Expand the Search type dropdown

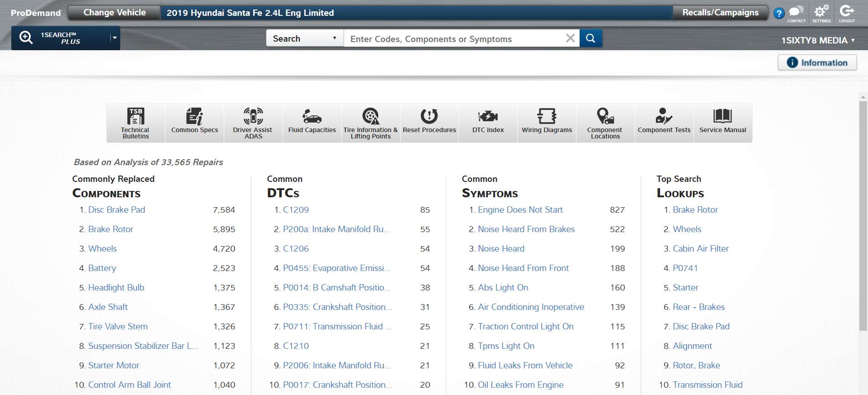pos(305,38)
